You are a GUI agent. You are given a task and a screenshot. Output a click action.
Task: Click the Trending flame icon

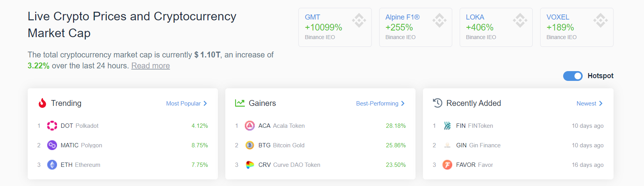tap(42, 103)
